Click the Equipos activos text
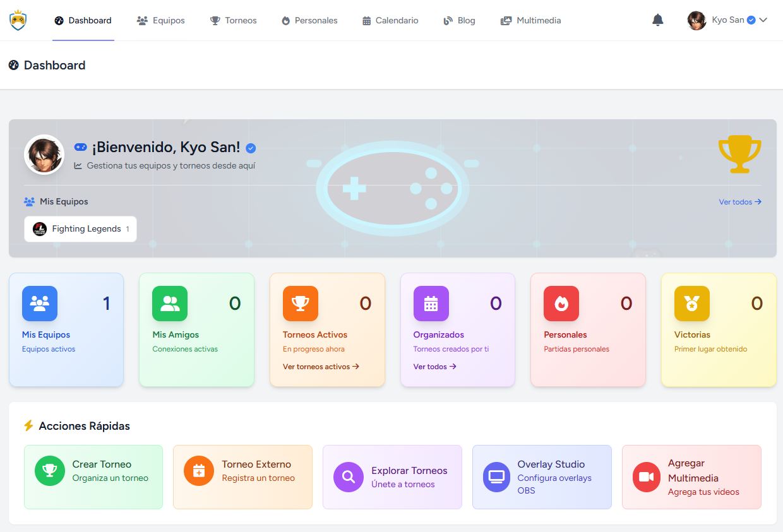The width and height of the screenshot is (783, 532). point(49,349)
